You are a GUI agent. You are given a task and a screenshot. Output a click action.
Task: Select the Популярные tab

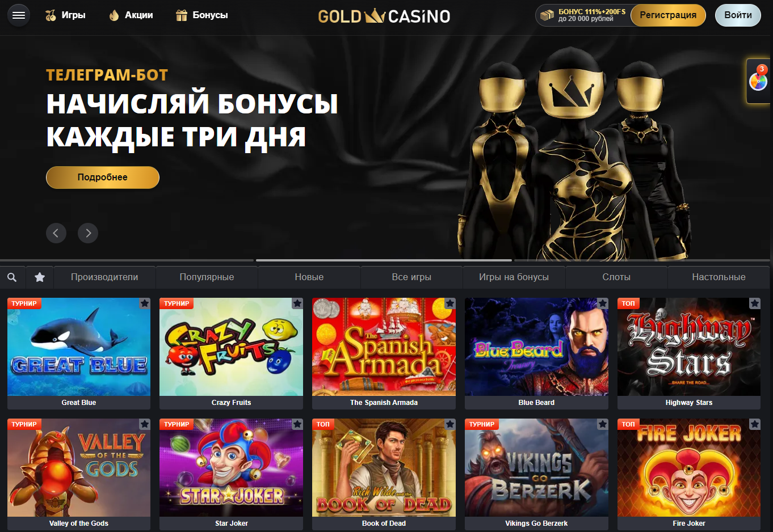click(x=207, y=277)
